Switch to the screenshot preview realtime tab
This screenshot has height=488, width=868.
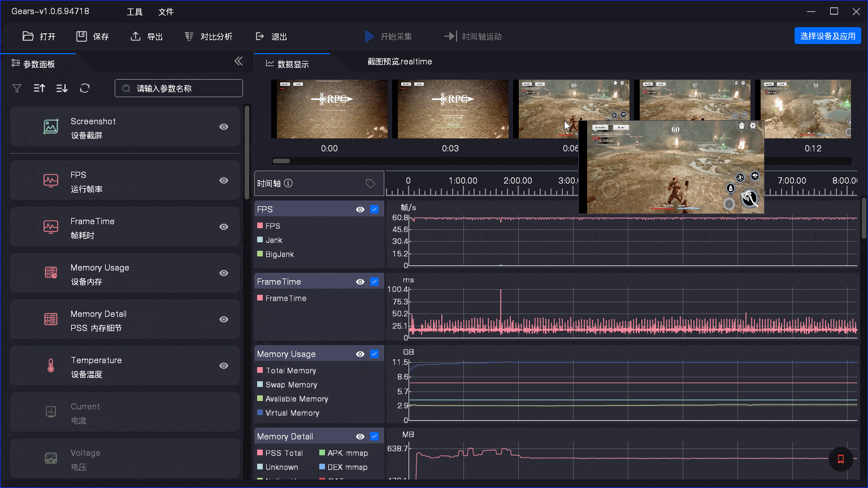(x=400, y=62)
